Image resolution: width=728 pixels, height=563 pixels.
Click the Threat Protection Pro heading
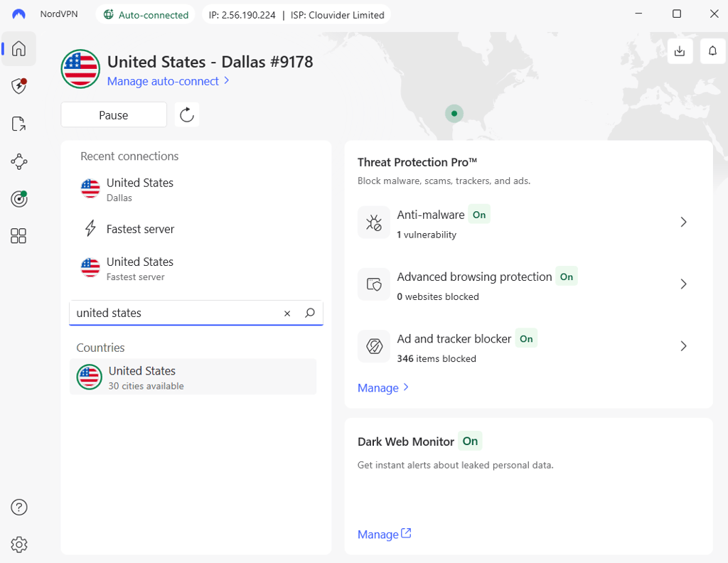[x=417, y=162]
